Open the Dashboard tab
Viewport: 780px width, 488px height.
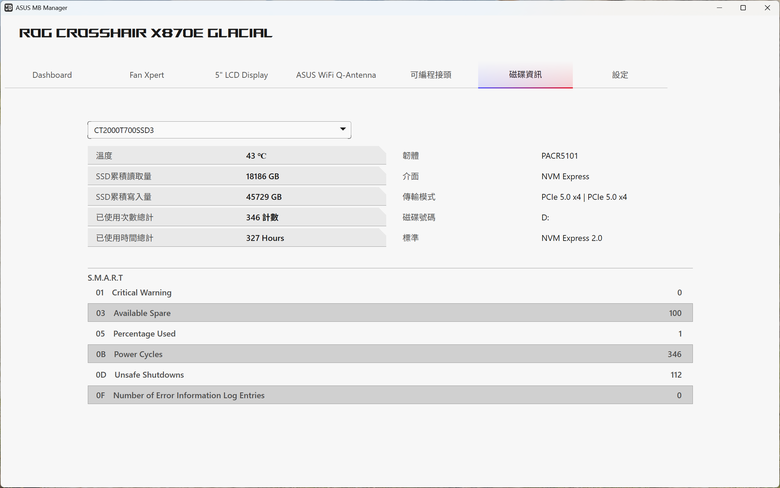click(x=52, y=75)
